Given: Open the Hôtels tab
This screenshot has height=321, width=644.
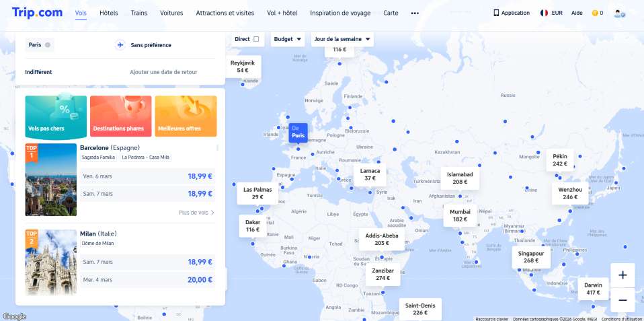Looking at the screenshot, I should [108, 13].
